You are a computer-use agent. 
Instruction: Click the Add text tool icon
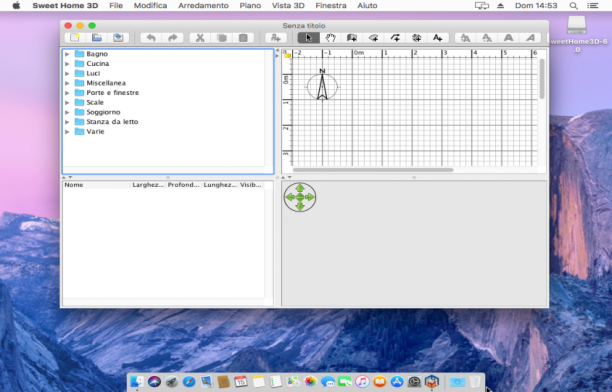(438, 38)
